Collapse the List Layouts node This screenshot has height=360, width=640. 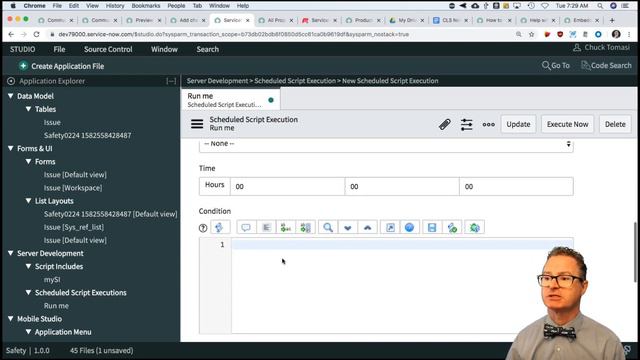[x=28, y=200]
